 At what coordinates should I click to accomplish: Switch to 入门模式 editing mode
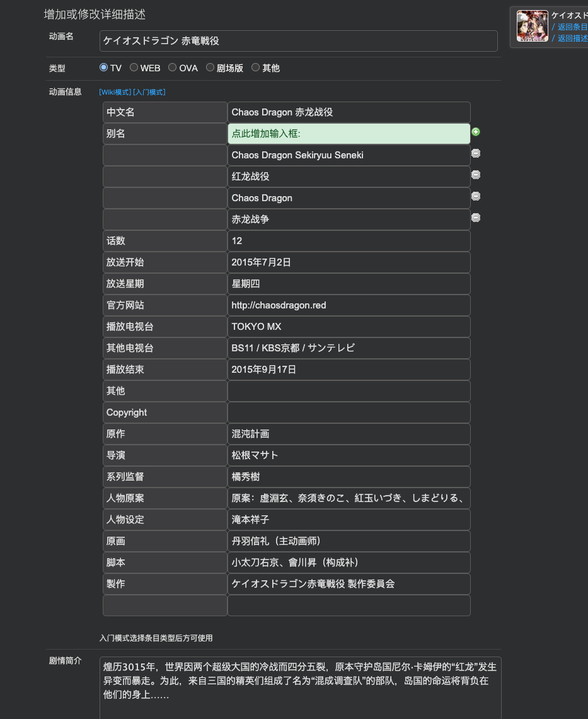click(x=149, y=91)
